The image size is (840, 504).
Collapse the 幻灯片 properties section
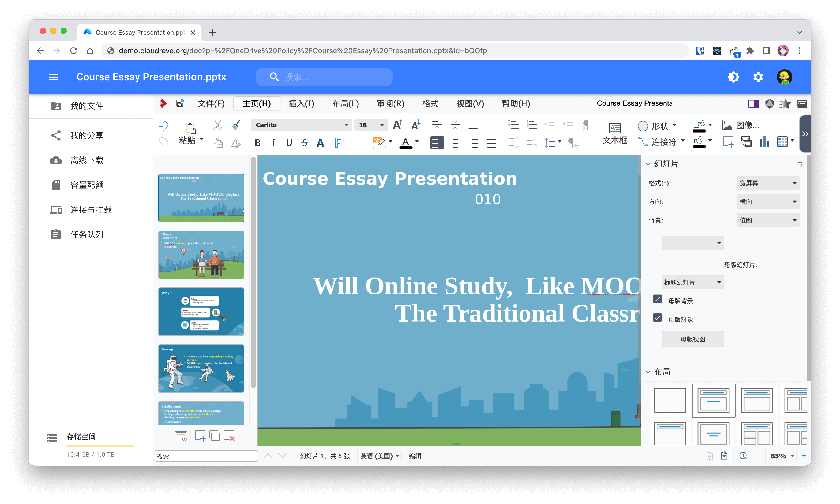pos(648,164)
